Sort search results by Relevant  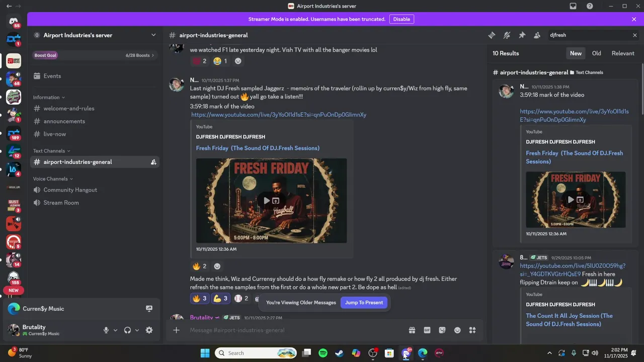[623, 53]
